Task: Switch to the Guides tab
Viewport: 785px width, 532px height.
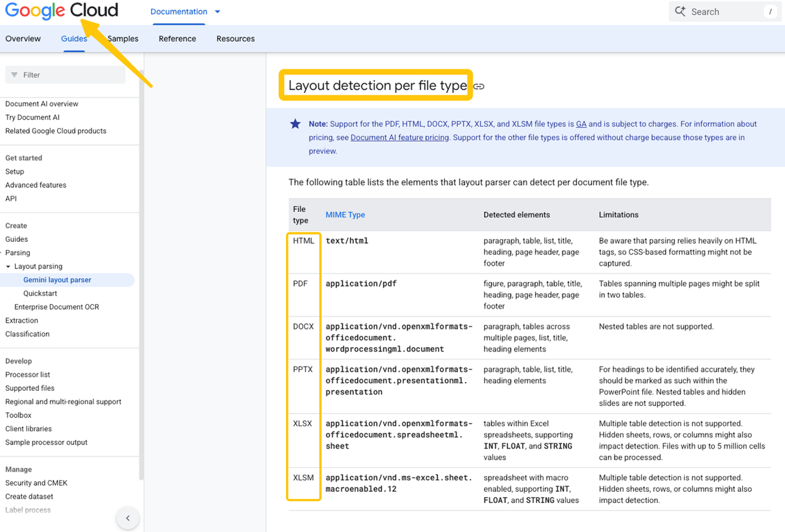Action: [74, 39]
